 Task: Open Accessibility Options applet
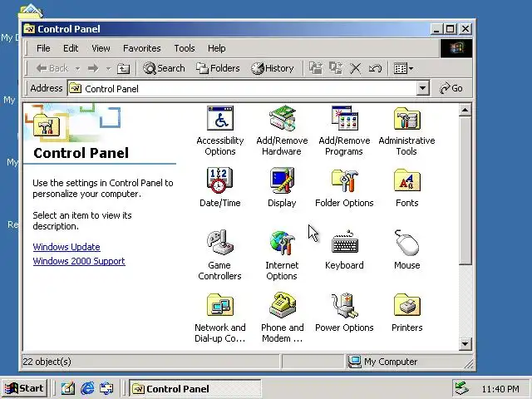point(220,131)
